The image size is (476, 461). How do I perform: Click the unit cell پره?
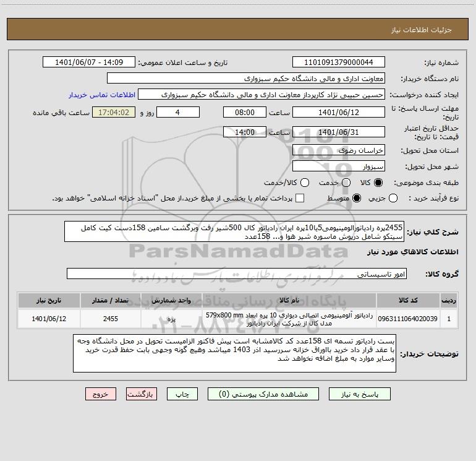tap(171, 319)
